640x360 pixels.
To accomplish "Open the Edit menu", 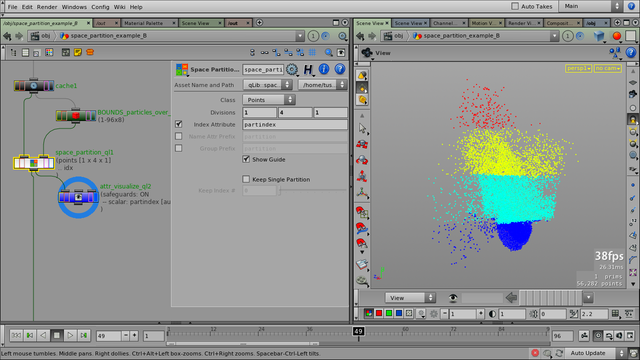I will 27,7.
